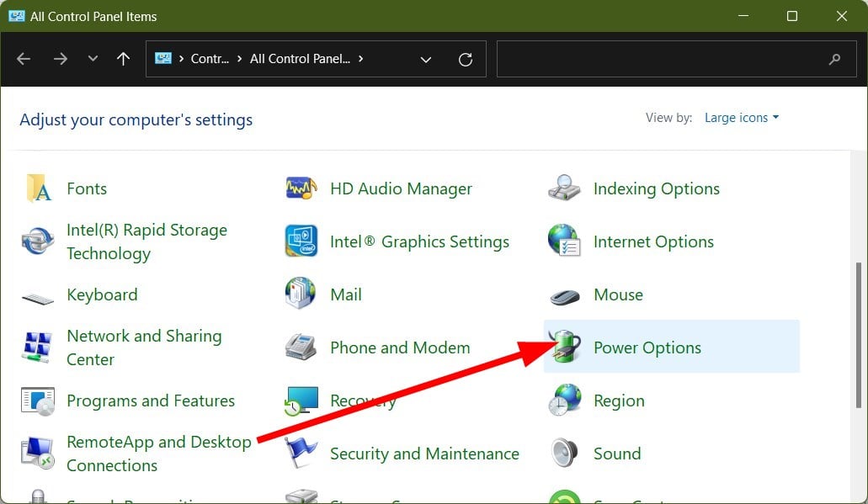The height and width of the screenshot is (504, 868).
Task: Maximize the All Control Panel Items window
Action: (792, 16)
